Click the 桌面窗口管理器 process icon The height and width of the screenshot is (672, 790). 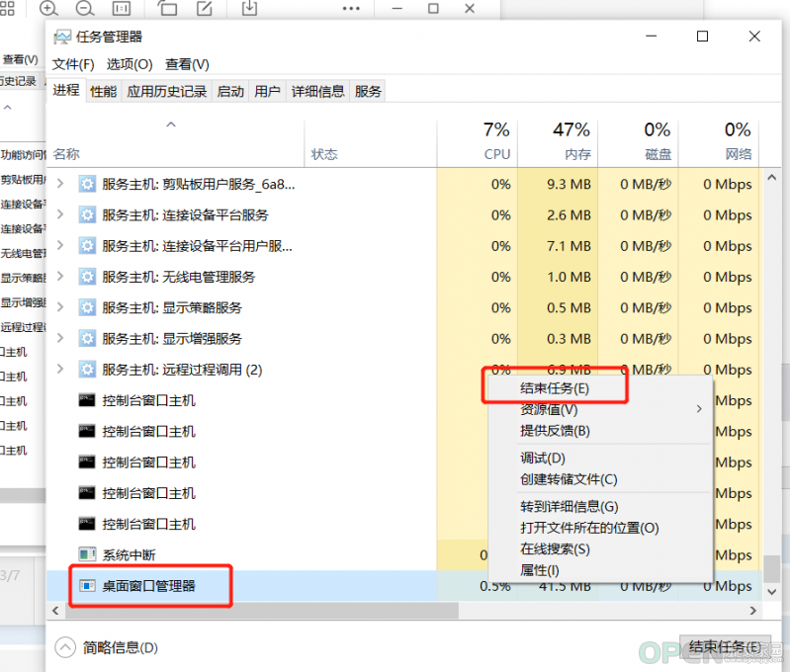tap(88, 585)
